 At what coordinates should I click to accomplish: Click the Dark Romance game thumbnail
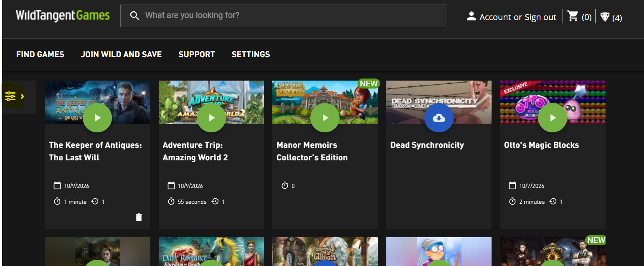click(x=211, y=251)
